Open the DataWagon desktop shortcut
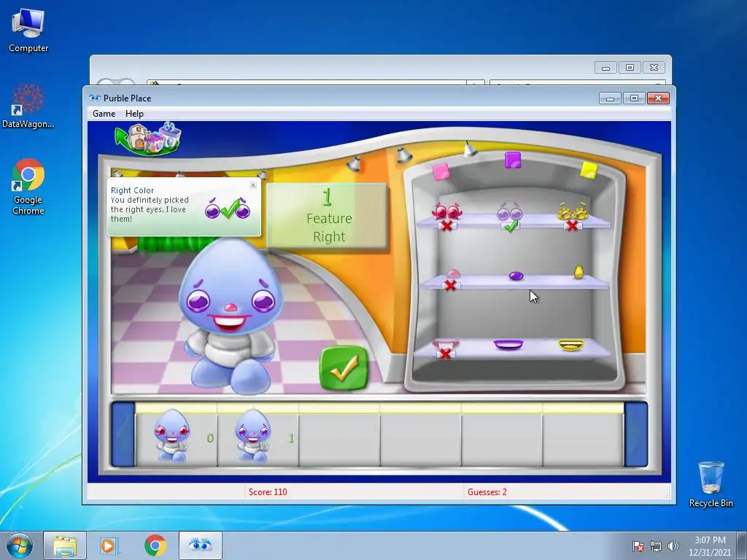The height and width of the screenshot is (560, 747). click(28, 105)
